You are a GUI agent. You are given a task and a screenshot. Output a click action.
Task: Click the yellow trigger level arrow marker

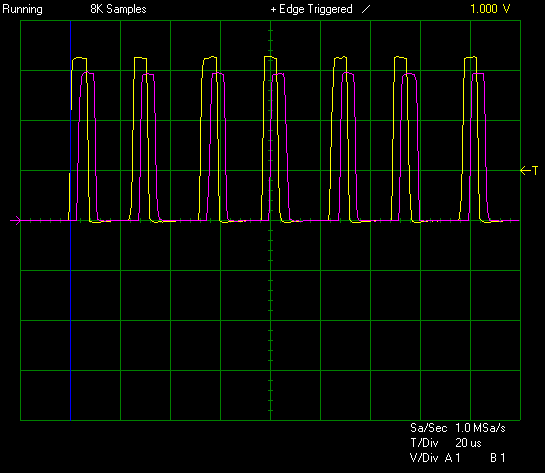[x=525, y=171]
